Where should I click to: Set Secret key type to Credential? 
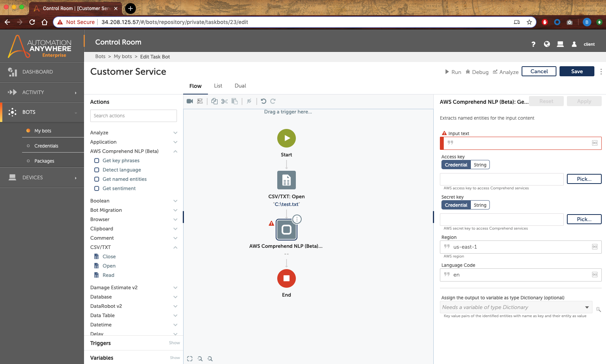pos(456,205)
